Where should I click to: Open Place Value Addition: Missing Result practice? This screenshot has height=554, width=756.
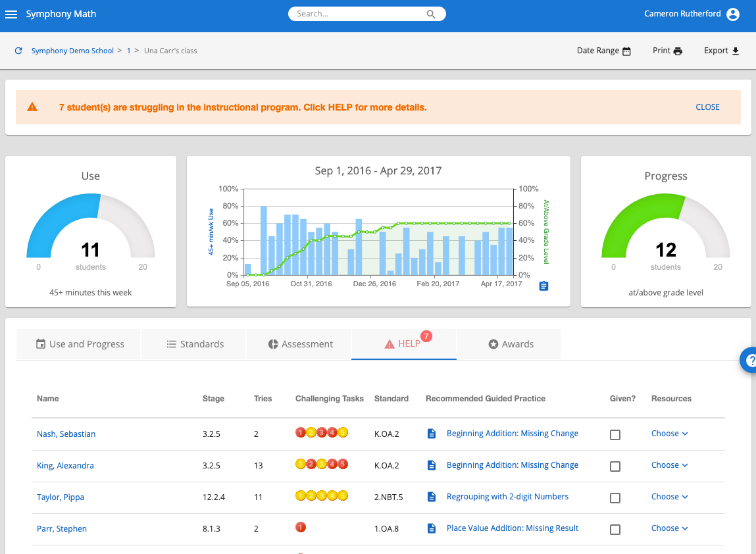tap(512, 528)
